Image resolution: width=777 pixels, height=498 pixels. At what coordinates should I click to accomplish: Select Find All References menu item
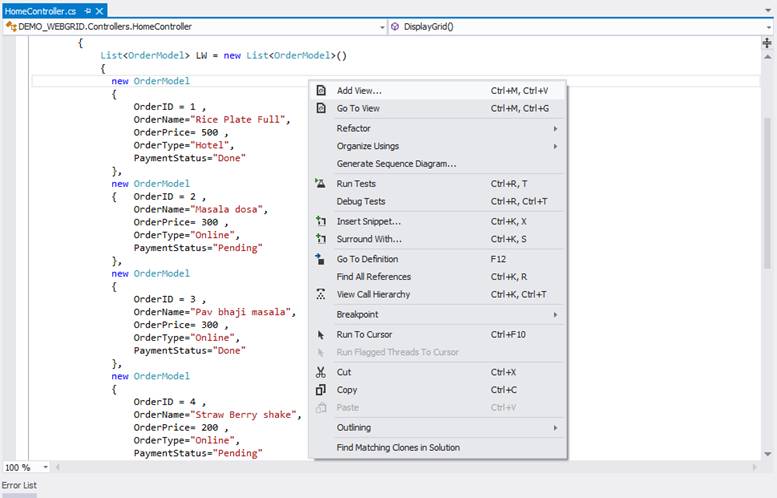coord(373,277)
